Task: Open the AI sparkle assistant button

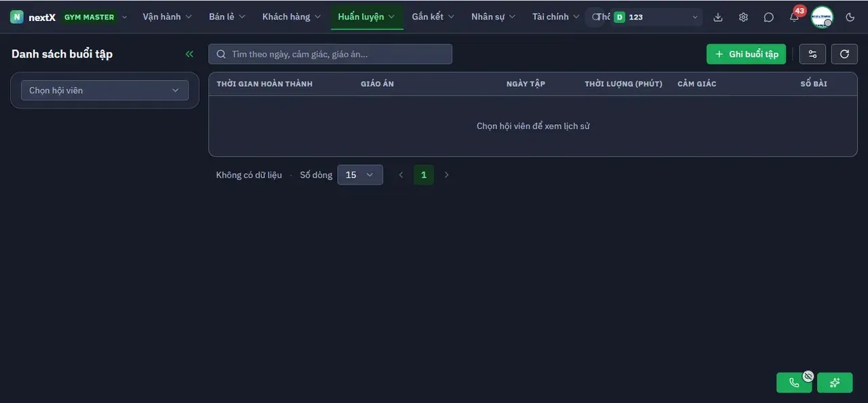Action: point(835,383)
